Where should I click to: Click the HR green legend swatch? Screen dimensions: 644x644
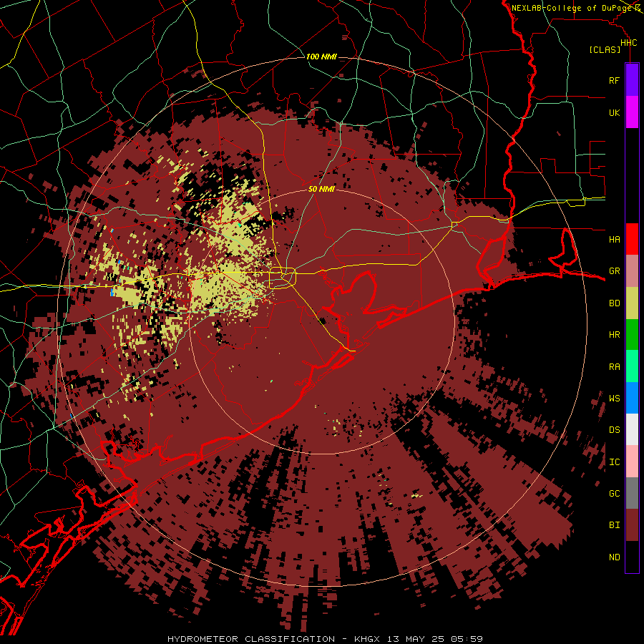pos(632,335)
